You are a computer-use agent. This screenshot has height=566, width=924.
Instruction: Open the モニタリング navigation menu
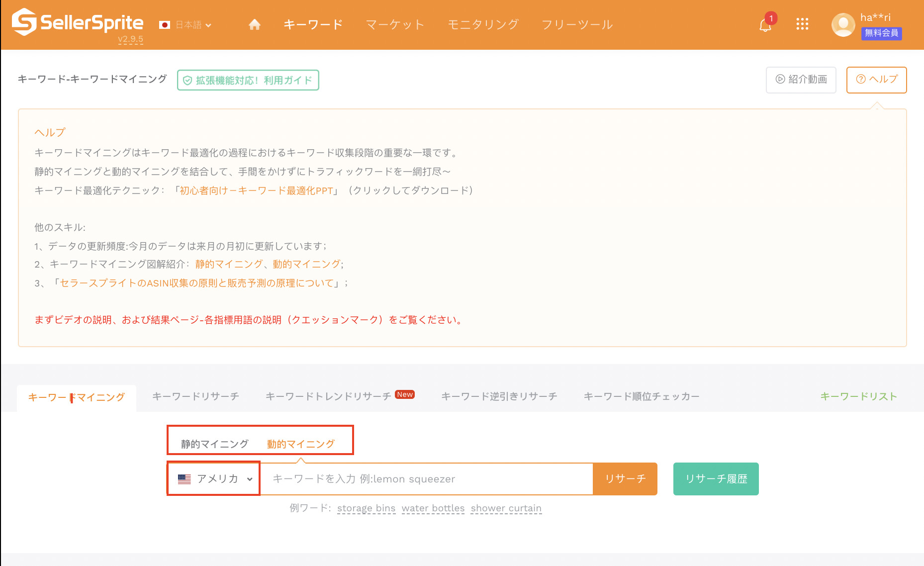tap(483, 24)
